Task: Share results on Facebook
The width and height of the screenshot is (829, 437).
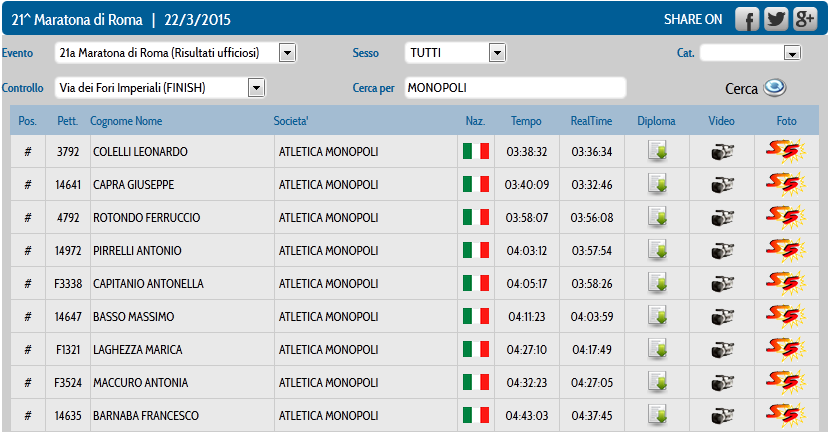Action: coord(747,20)
